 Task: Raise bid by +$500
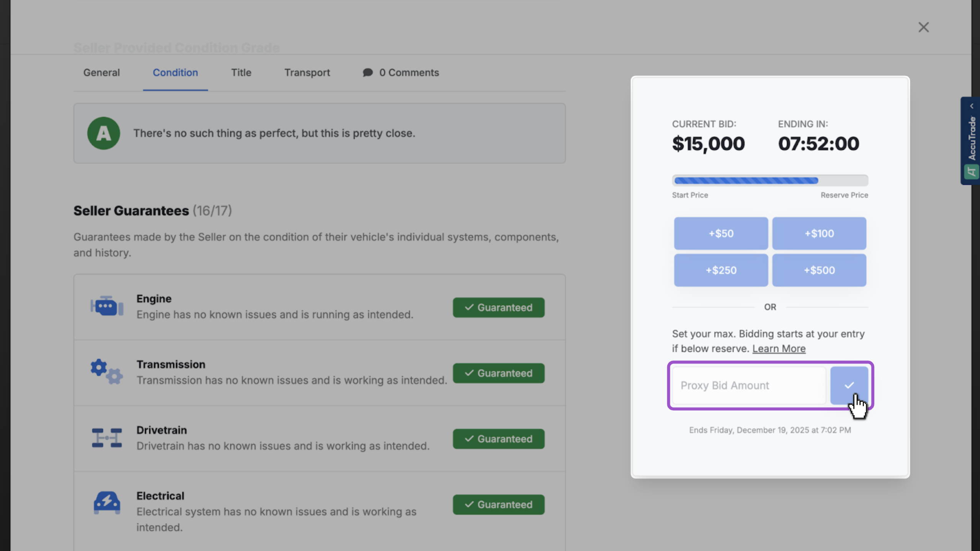819,270
